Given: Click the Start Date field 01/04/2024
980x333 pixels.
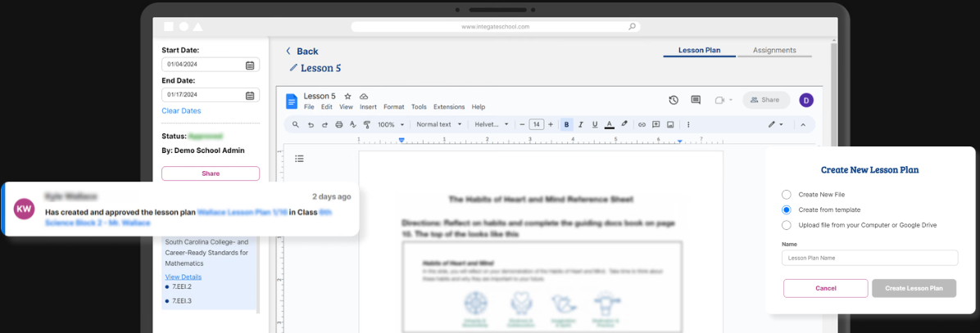Looking at the screenshot, I should 211,65.
